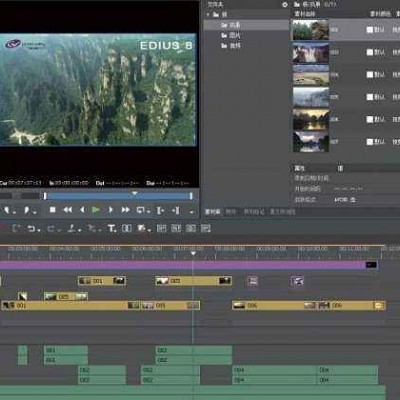Sort by the clip name column header

click(305, 14)
